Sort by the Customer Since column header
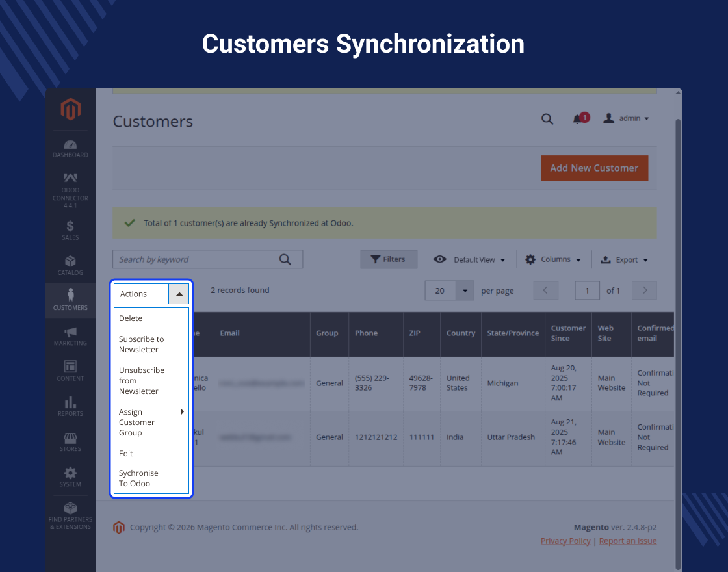728x572 pixels. [568, 333]
